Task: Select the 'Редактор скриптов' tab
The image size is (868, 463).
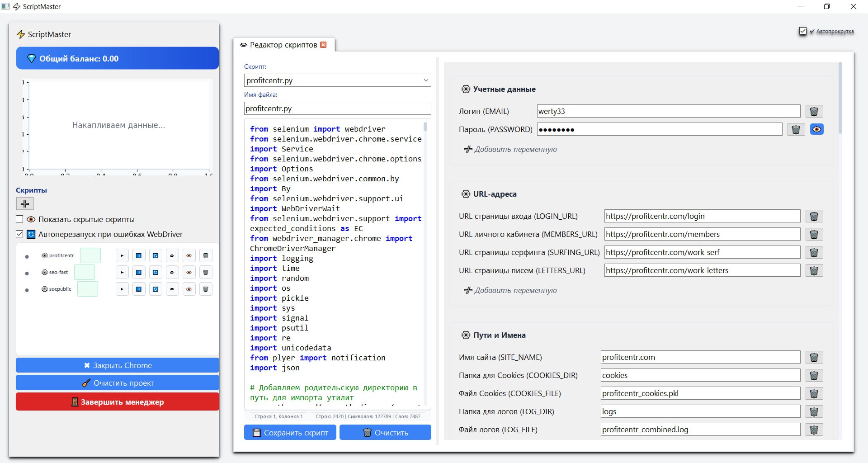Action: pos(280,45)
